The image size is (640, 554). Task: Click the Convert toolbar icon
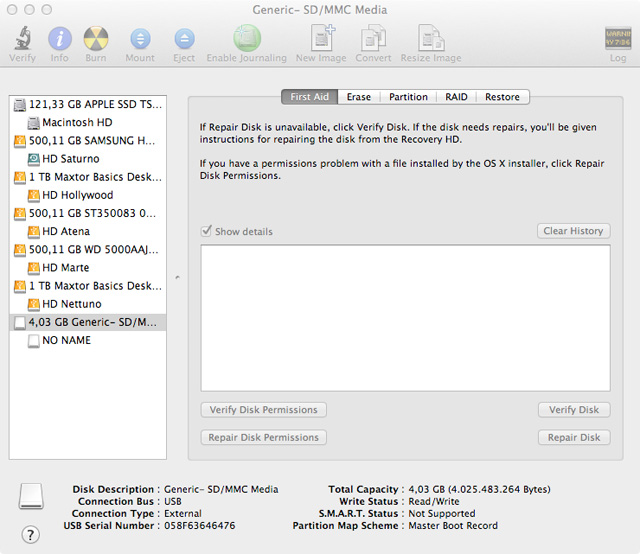point(373,39)
